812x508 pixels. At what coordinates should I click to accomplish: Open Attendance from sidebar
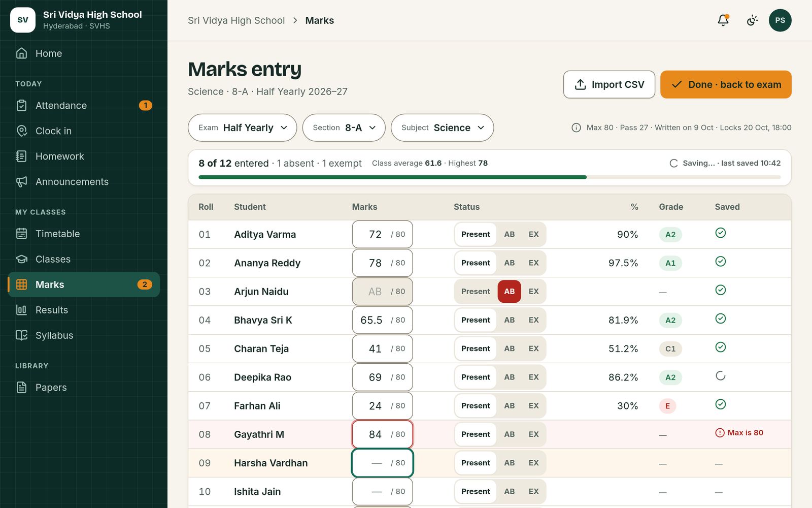(x=84, y=106)
